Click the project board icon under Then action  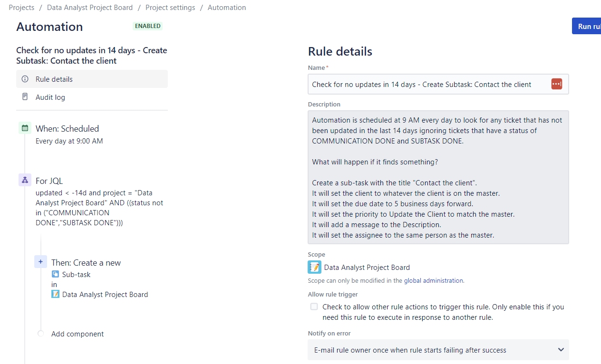[x=57, y=294]
